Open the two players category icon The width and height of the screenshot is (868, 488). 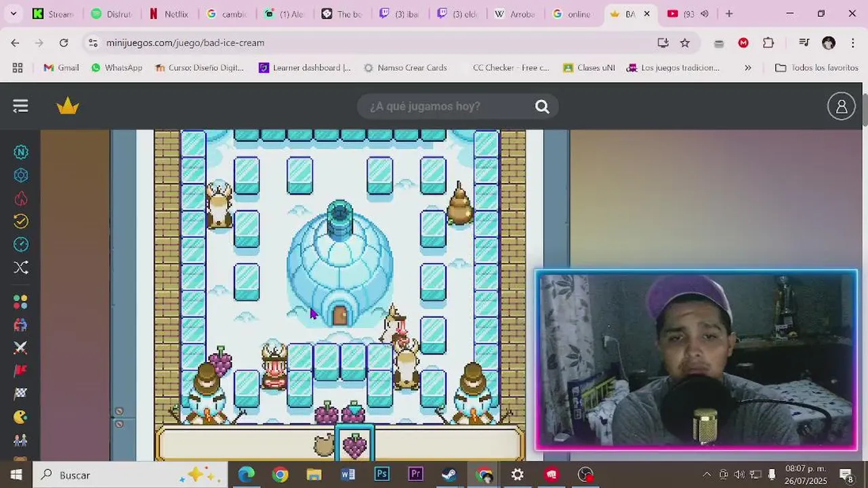pos(21,440)
